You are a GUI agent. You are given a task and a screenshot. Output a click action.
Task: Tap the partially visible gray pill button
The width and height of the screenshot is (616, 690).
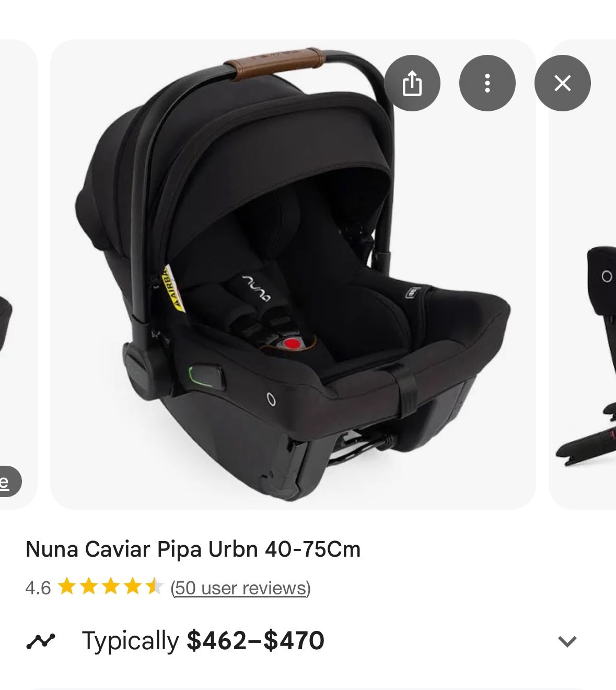click(10, 481)
